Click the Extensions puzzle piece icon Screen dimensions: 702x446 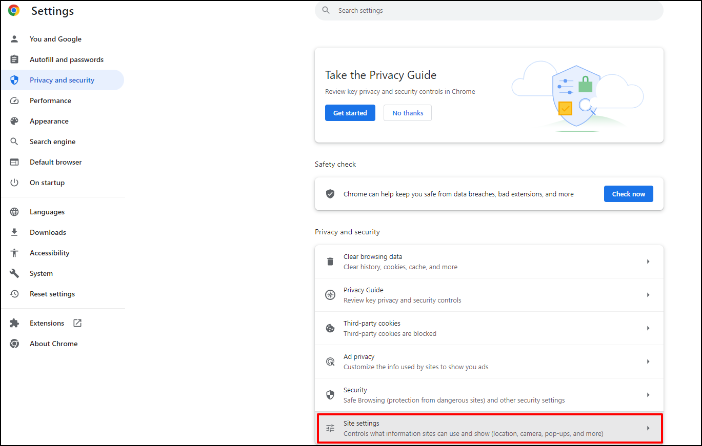point(14,324)
